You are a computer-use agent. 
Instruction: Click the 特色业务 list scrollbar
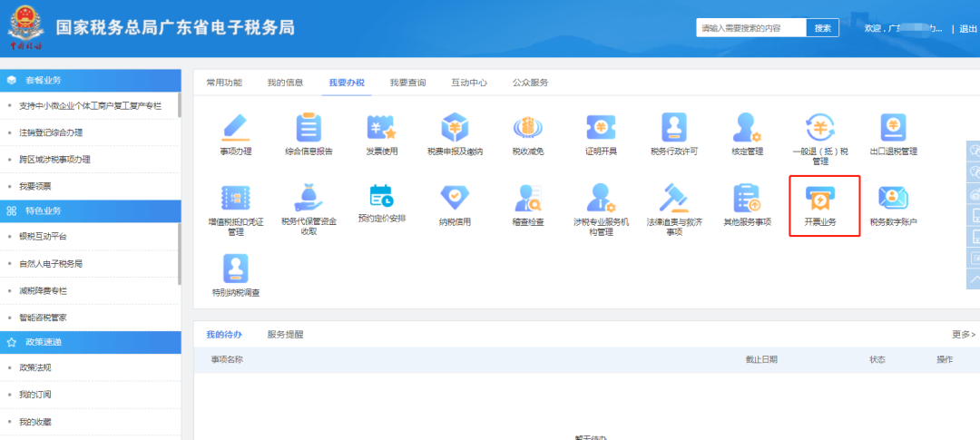[180, 253]
